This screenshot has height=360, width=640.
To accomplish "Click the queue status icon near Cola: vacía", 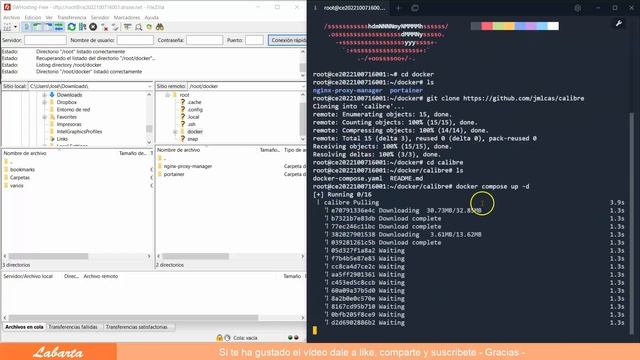I will tap(227, 338).
